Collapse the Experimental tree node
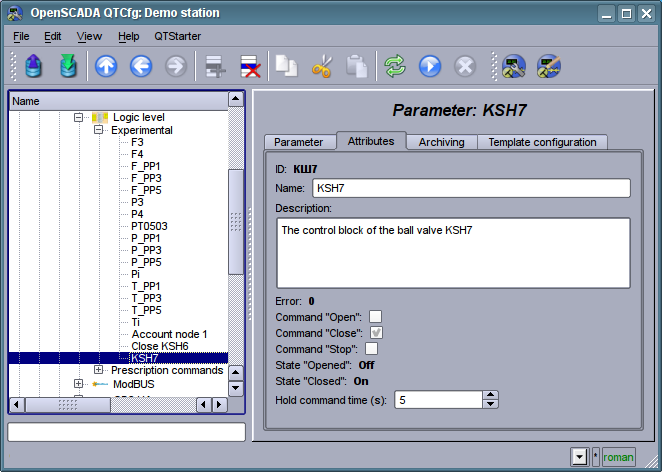662x472 pixels. pyautogui.click(x=98, y=130)
